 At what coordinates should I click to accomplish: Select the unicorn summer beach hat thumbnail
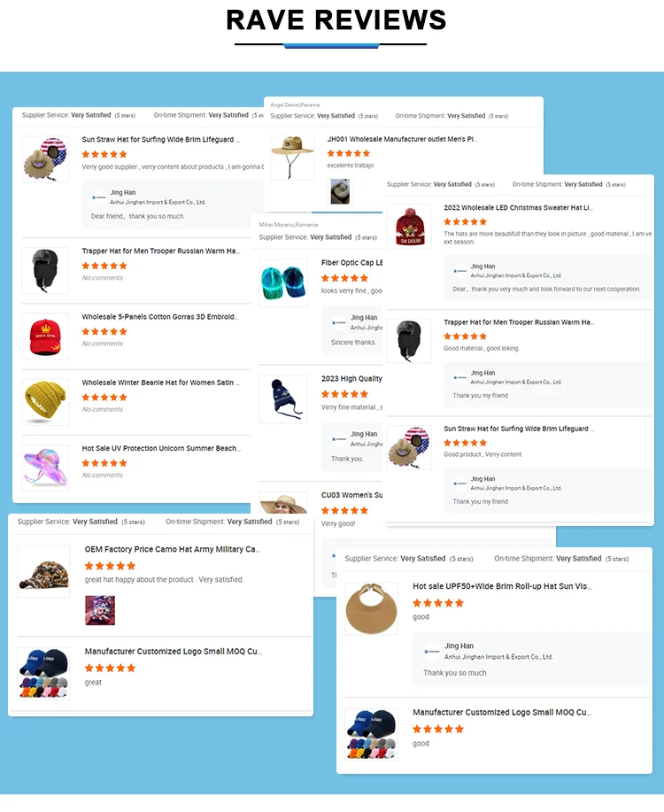pos(45,468)
